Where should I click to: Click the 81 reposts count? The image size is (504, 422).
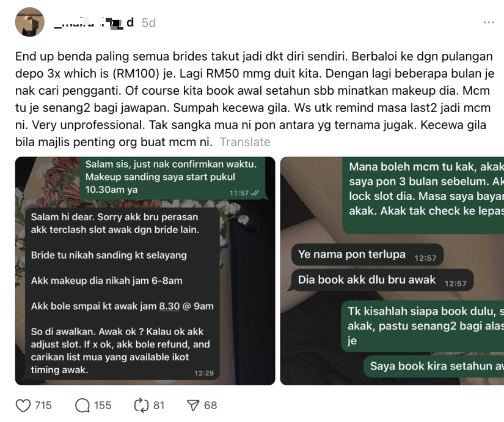[x=159, y=405]
